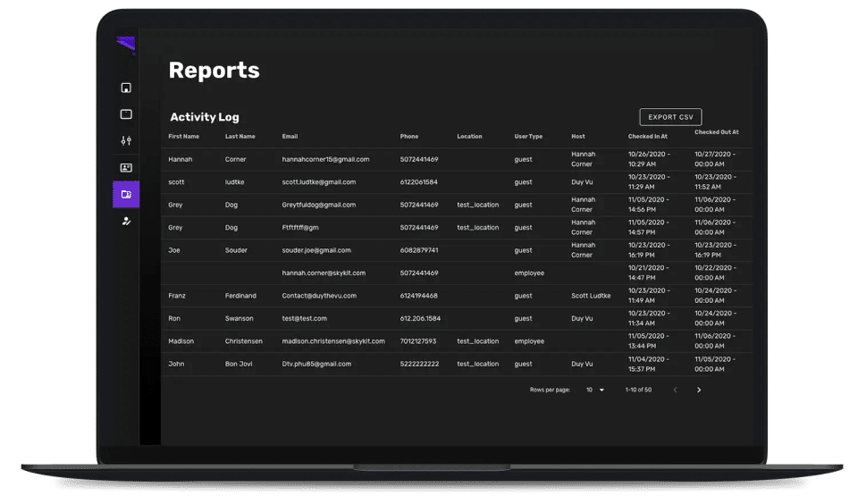The image size is (858, 504).
Task: Click the 1-10 of 50 pagination text
Action: click(638, 390)
